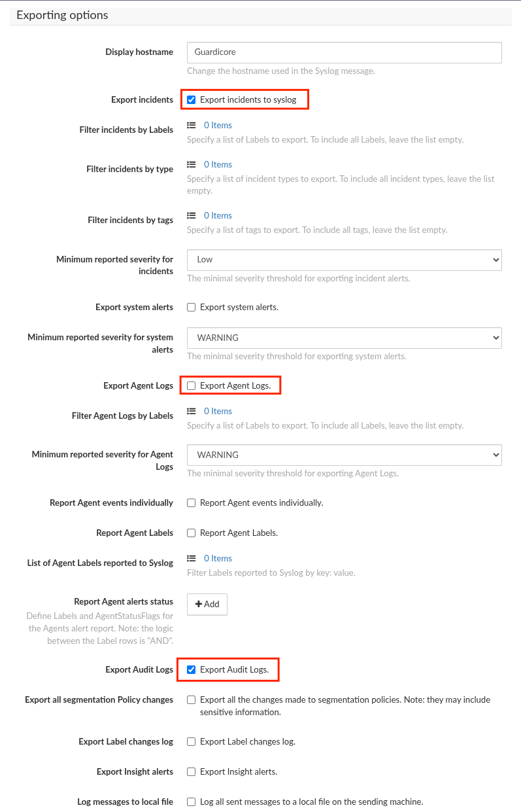Open system alerts severity WARNING dropdown
521x812 pixels.
[x=345, y=338]
